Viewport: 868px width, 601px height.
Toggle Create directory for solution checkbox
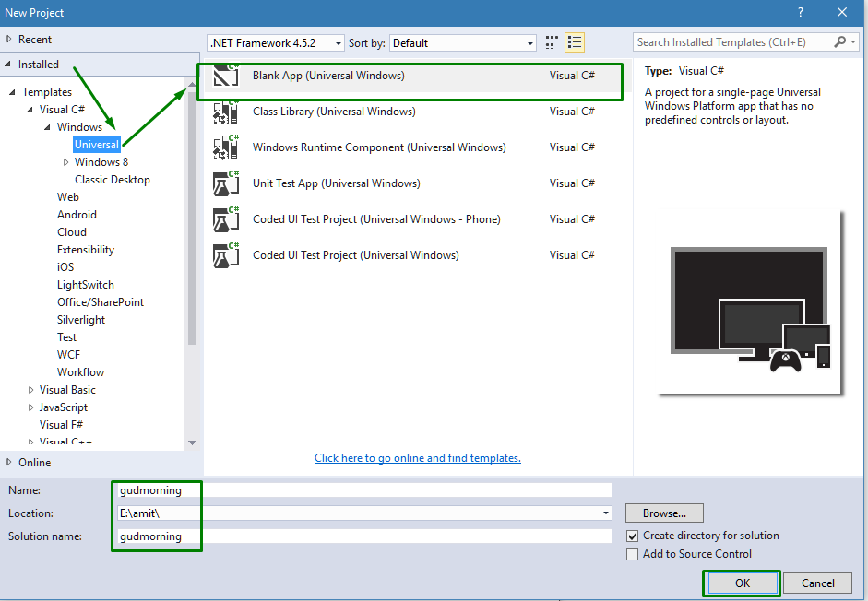[x=632, y=536]
